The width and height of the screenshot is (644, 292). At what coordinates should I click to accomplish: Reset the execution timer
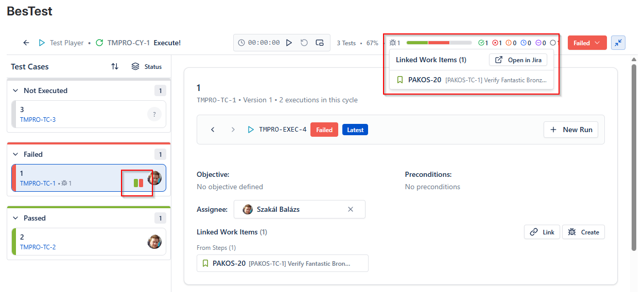[304, 43]
